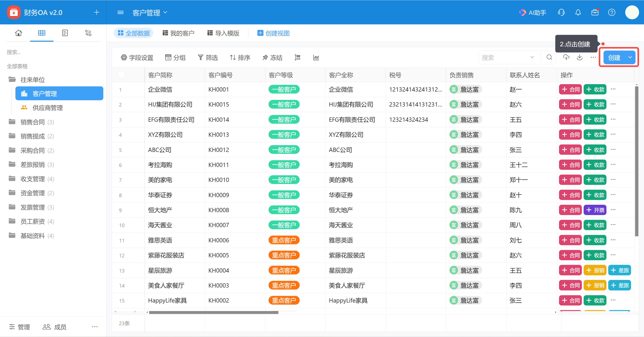
Task: Open 字段设置 field settings
Action: [137, 58]
